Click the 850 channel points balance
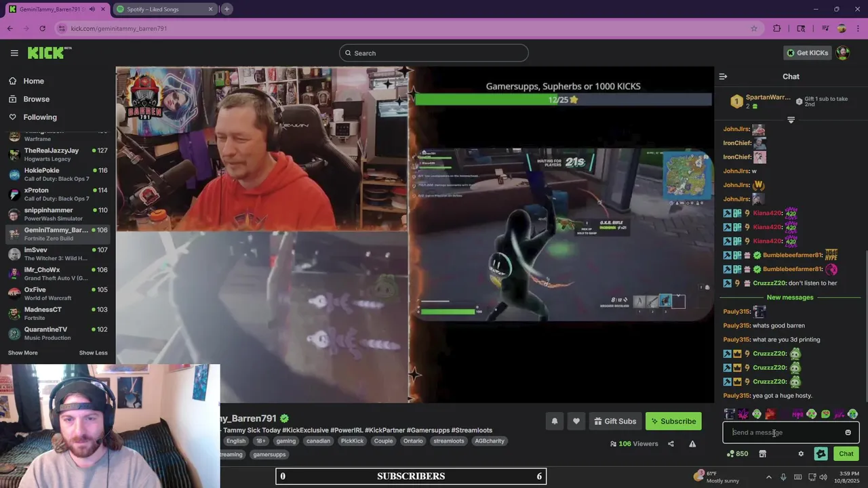Screen dimensions: 868x488 (x=737, y=453)
